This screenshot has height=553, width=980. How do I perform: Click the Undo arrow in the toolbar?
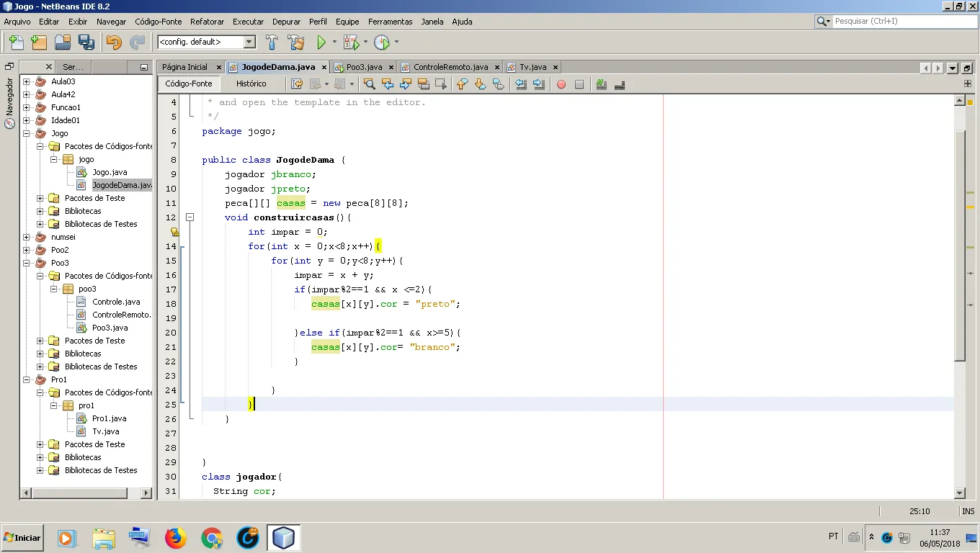pyautogui.click(x=113, y=42)
